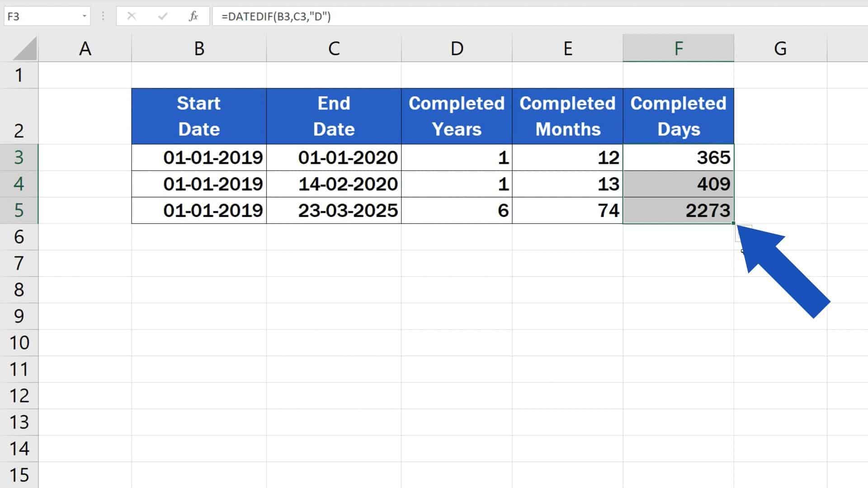Select cell F3 name box dropdown
The height and width of the screenshot is (488, 868).
pyautogui.click(x=83, y=16)
